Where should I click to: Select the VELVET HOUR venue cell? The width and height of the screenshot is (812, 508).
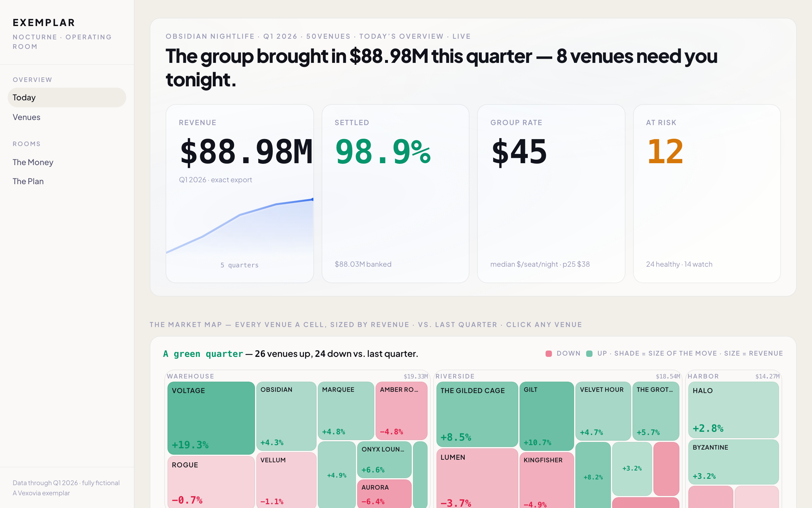click(x=603, y=411)
